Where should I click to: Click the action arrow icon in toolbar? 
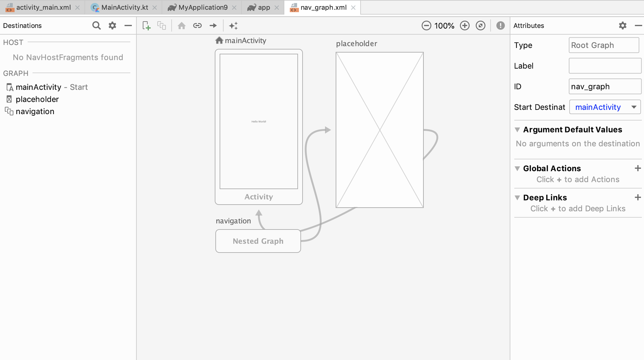[213, 25]
